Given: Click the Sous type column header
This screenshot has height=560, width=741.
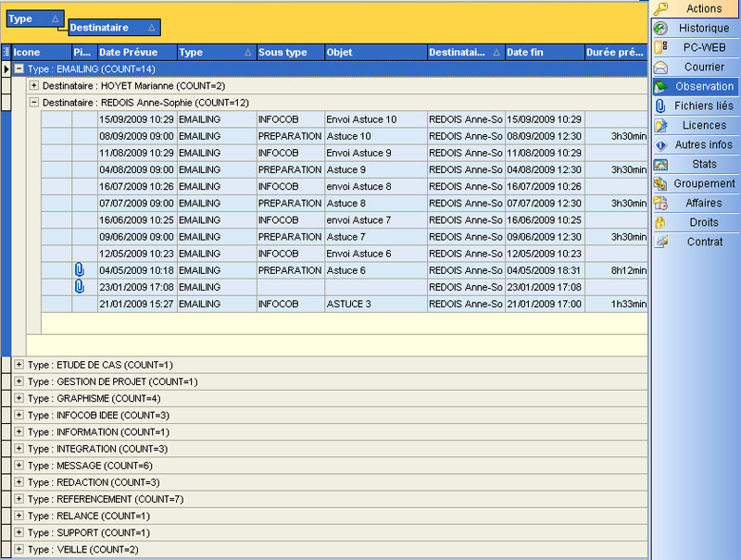Looking at the screenshot, I should [283, 53].
